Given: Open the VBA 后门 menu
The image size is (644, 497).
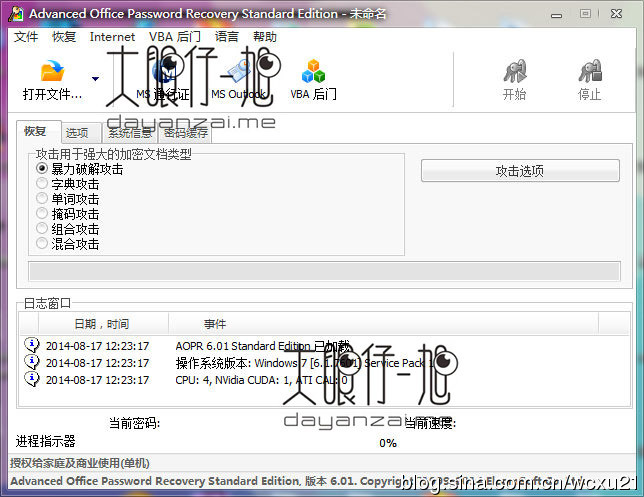Looking at the screenshot, I should click(175, 37).
